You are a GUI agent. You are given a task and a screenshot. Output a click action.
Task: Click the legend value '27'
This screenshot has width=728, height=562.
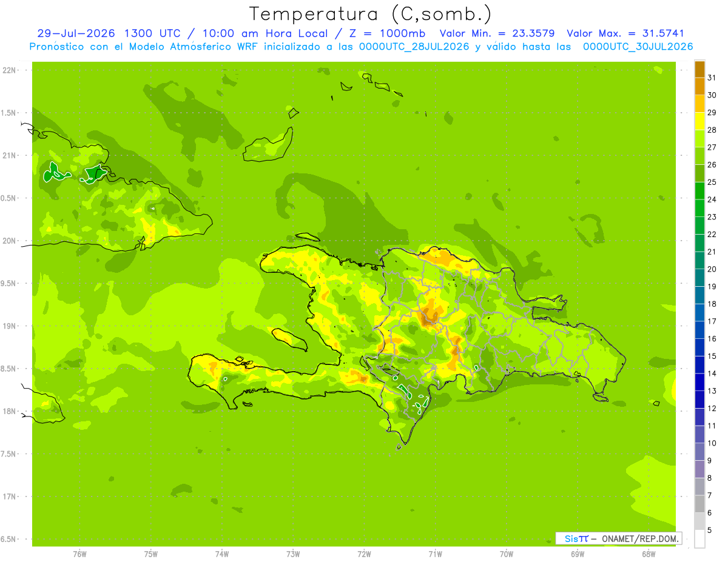712,147
